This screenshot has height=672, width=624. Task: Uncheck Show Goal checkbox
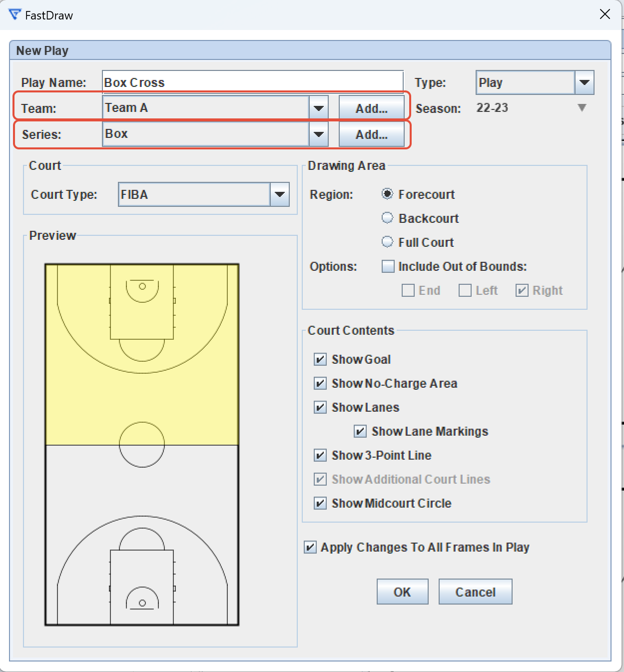(320, 359)
